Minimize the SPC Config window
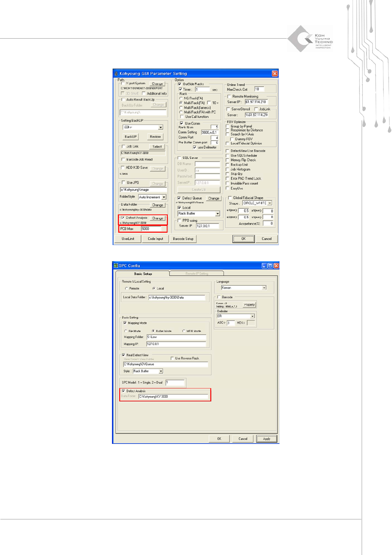392x555 pixels. pos(265,266)
